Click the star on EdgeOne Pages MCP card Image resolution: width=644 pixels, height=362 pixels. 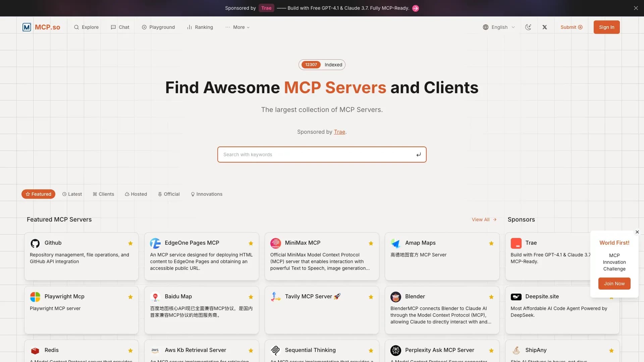(251, 243)
